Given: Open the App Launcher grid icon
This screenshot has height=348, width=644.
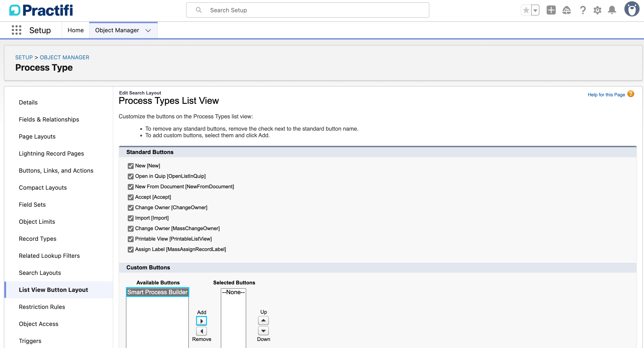Looking at the screenshot, I should click(x=17, y=30).
